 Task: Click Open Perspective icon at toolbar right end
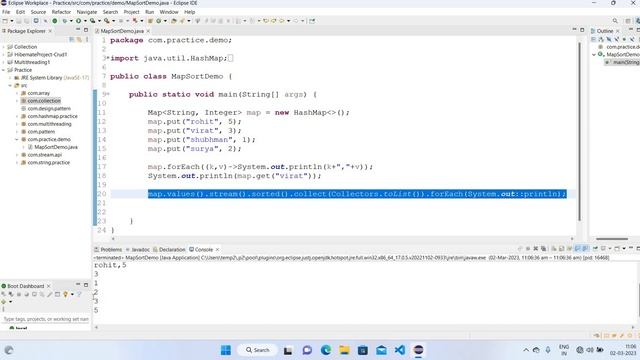628,21
